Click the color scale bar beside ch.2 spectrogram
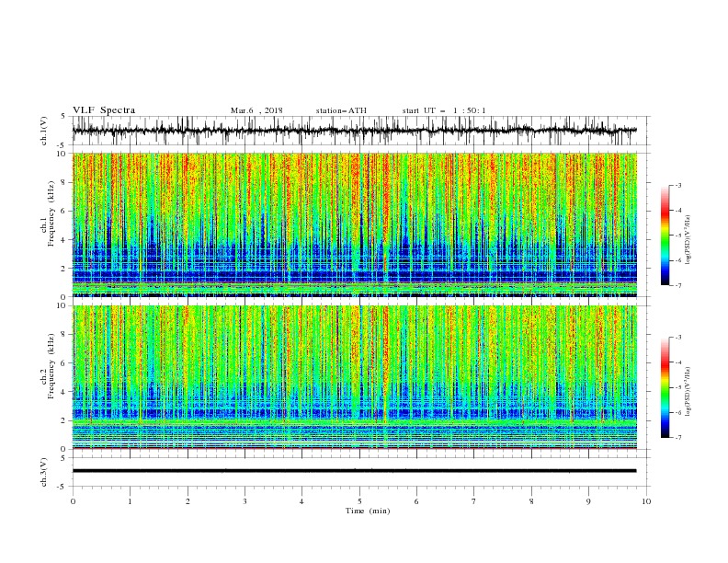The image size is (728, 563). tap(665, 387)
